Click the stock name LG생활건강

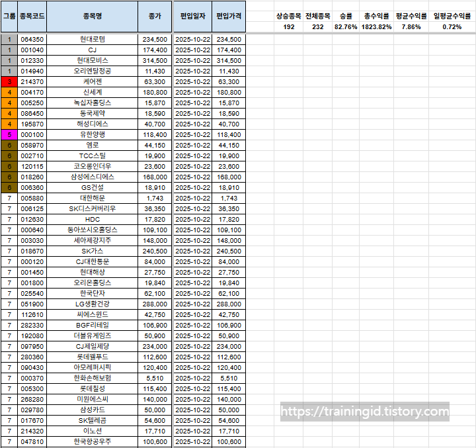click(x=93, y=304)
